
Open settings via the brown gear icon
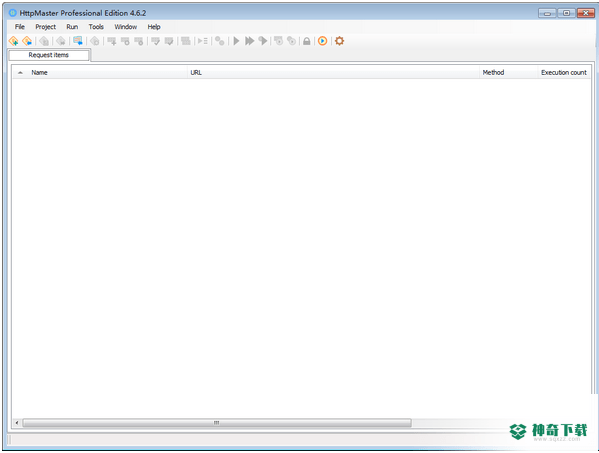pyautogui.click(x=339, y=41)
